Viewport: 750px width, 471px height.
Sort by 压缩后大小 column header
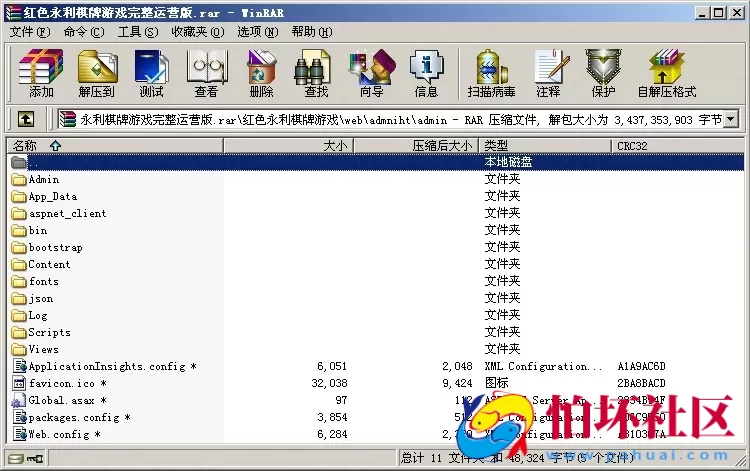coord(416,145)
